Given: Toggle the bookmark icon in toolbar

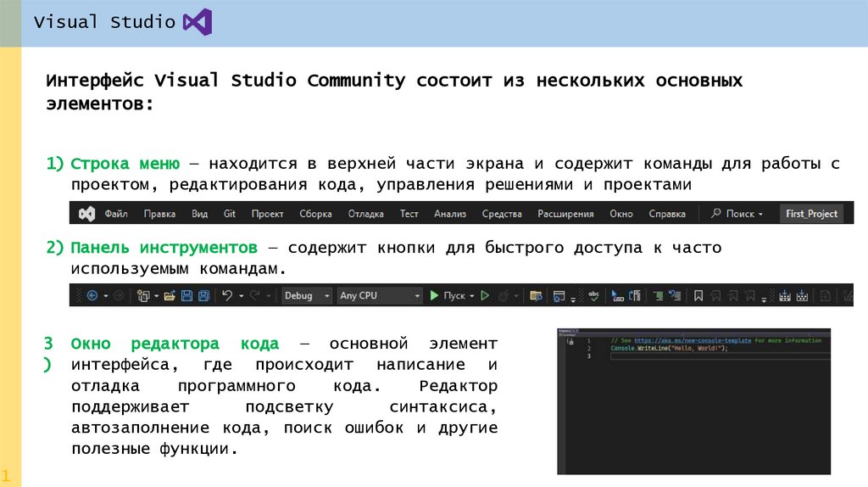Looking at the screenshot, I should (x=699, y=296).
